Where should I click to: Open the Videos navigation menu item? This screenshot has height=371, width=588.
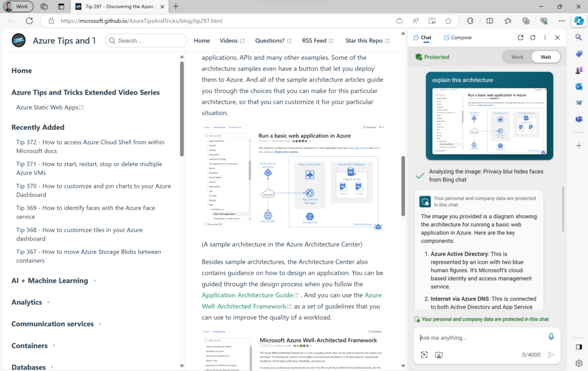[x=232, y=41]
